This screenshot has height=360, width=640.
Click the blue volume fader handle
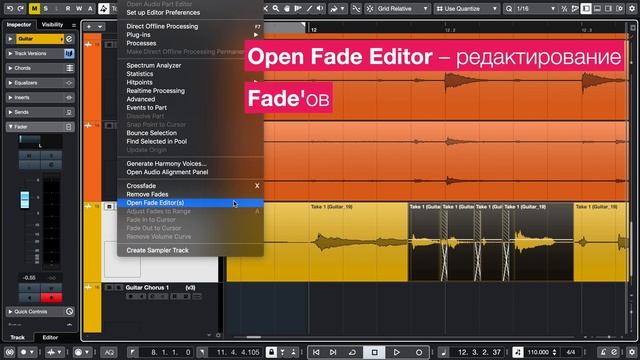(x=25, y=200)
